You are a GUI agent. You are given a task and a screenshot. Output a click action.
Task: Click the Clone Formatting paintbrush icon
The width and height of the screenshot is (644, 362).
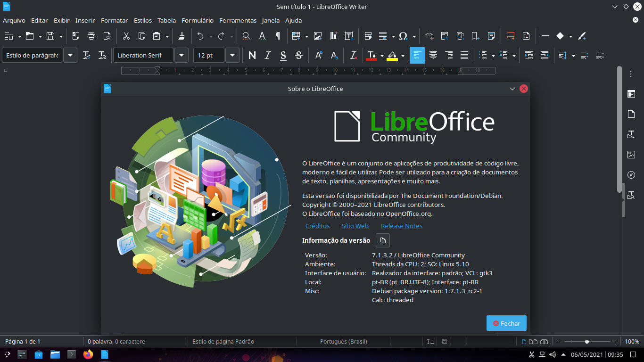[x=182, y=36]
